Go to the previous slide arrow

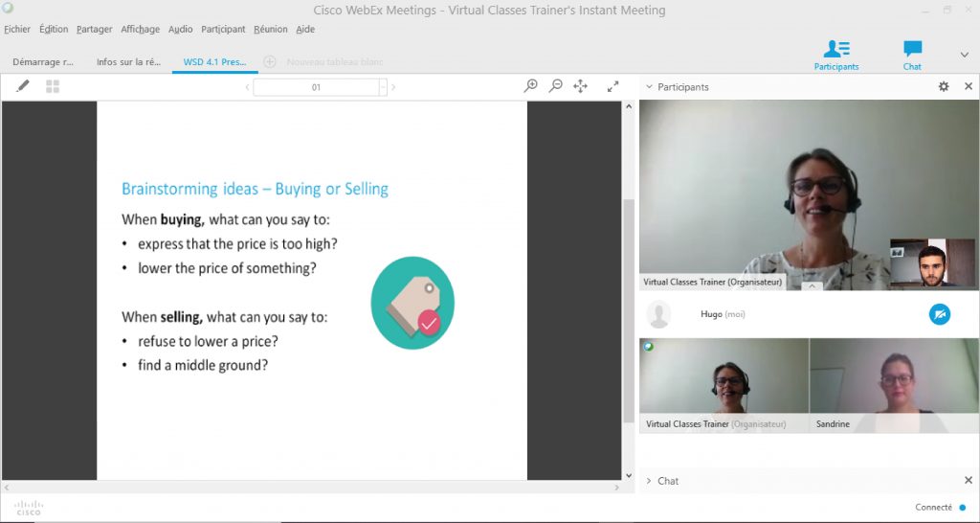point(248,87)
